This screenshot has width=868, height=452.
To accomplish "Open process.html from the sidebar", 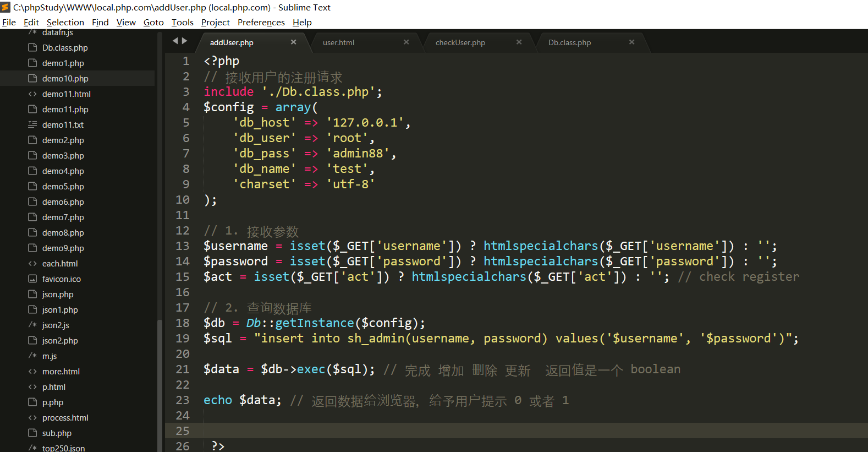I will (65, 418).
